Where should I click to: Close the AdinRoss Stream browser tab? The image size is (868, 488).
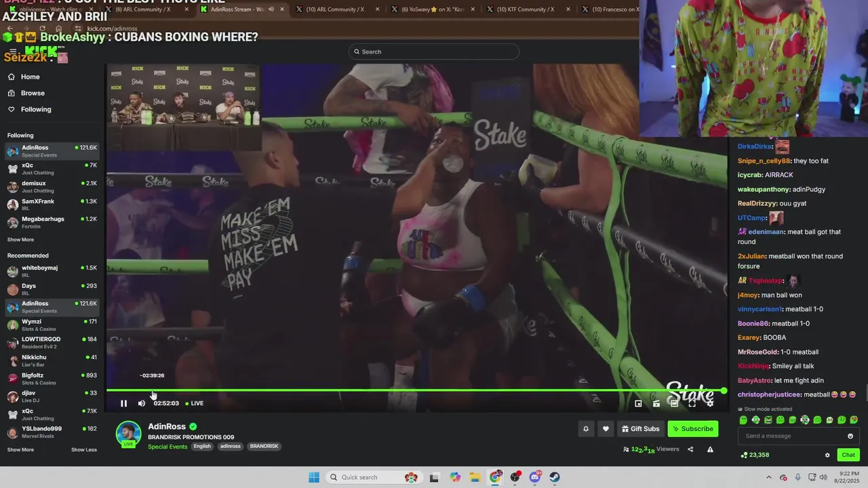pos(282,9)
